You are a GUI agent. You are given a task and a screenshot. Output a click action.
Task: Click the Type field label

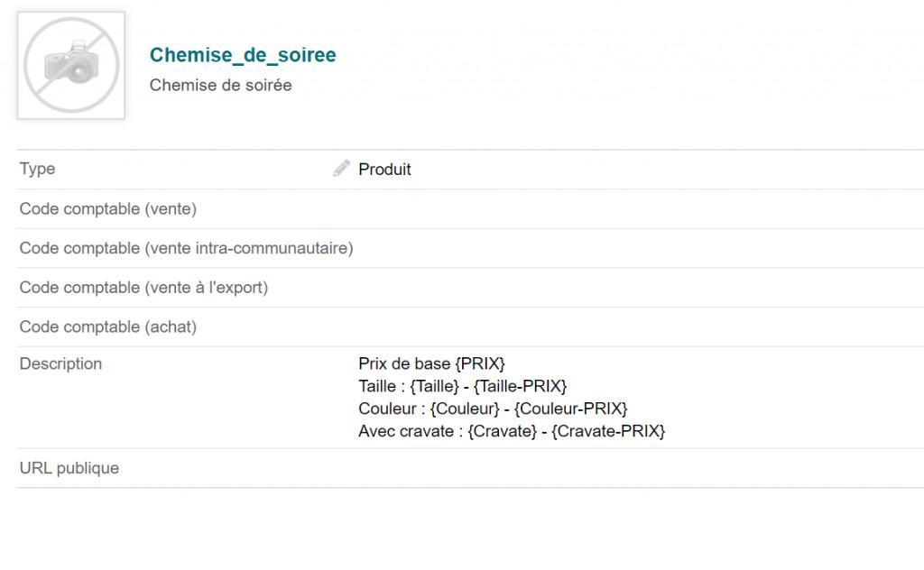[37, 169]
